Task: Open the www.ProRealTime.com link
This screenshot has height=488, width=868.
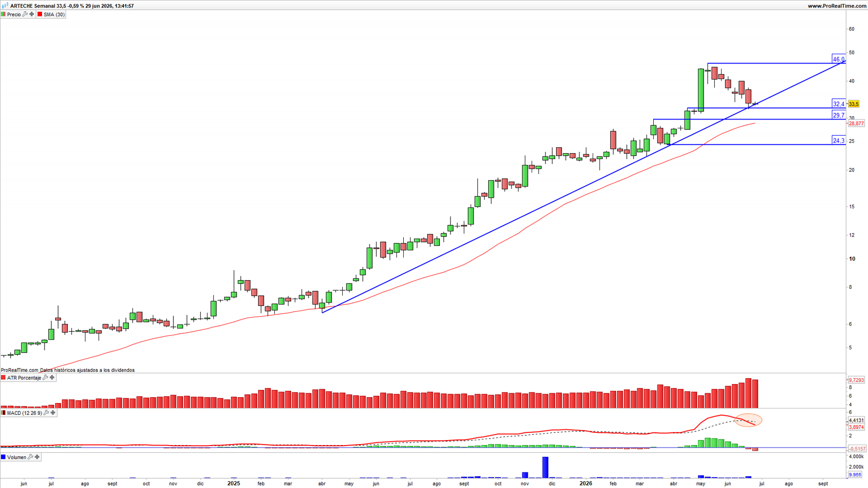Action: coord(837,6)
